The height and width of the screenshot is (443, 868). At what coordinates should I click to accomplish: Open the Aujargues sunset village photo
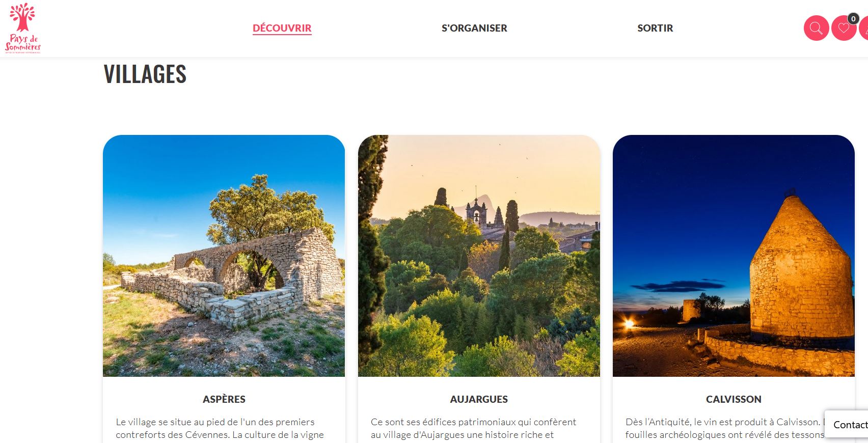point(479,256)
